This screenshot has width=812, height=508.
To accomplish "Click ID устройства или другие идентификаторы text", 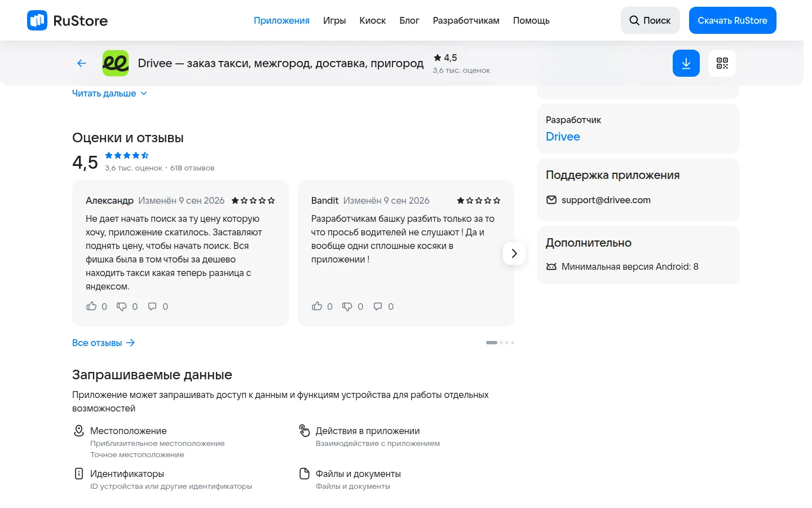I will pos(171,486).
